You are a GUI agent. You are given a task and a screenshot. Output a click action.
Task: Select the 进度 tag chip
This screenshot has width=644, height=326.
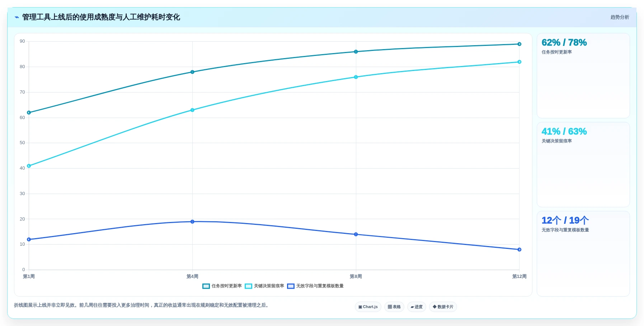417,307
